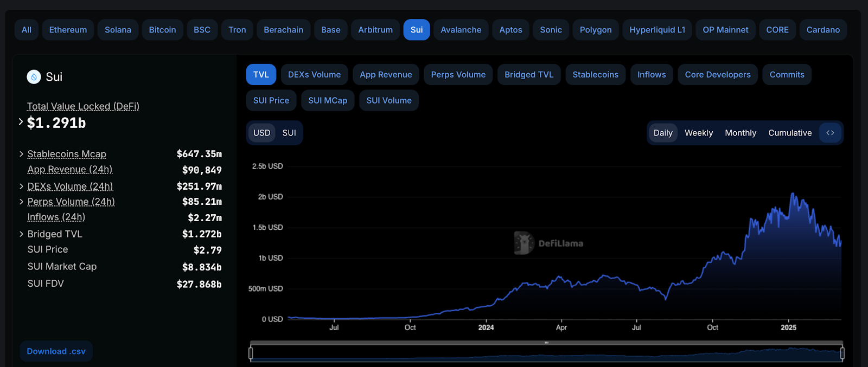This screenshot has height=367, width=868.
Task: Click the 2.5b USD y-axis label
Action: click(267, 166)
